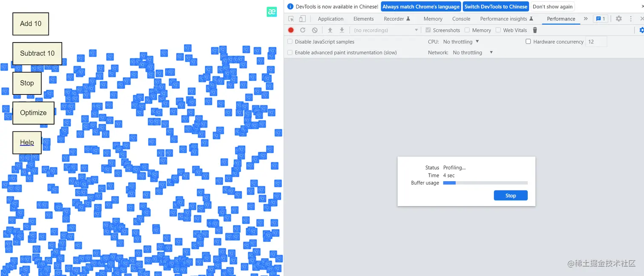
Task: Click the save profile download icon
Action: [x=342, y=30]
